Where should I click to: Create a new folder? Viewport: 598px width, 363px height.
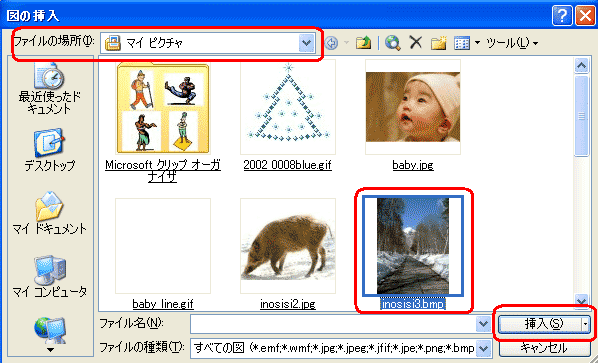coord(439,43)
